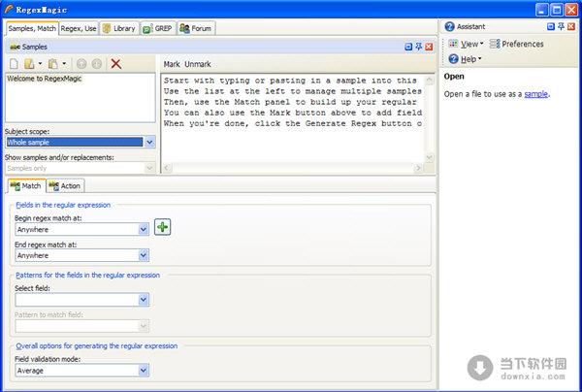The width and height of the screenshot is (582, 392).
Task: Close the Samples panel
Action: 429,47
